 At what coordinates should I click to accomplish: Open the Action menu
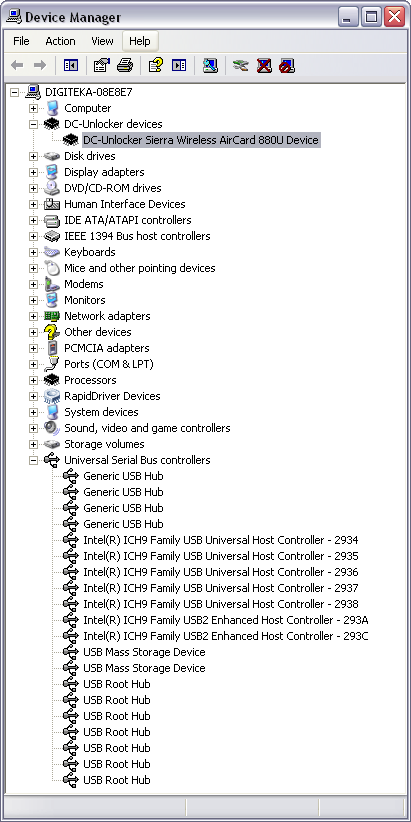pos(60,41)
